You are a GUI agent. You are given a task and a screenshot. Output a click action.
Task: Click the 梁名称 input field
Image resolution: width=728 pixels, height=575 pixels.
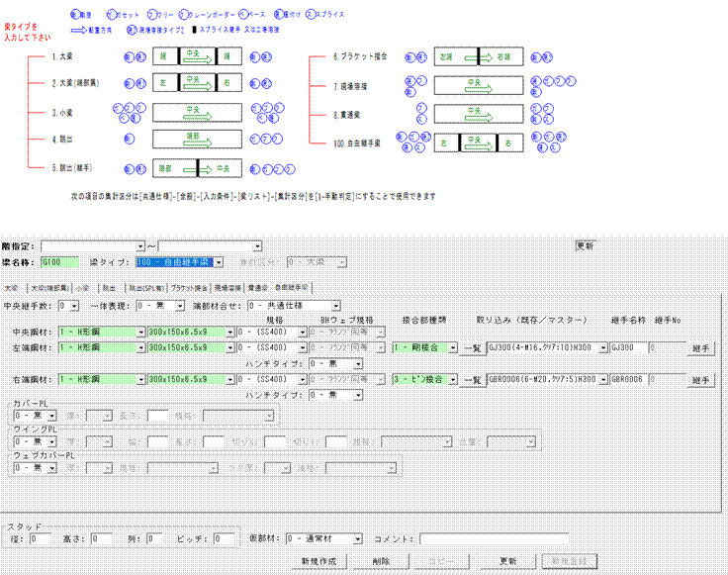click(57, 262)
